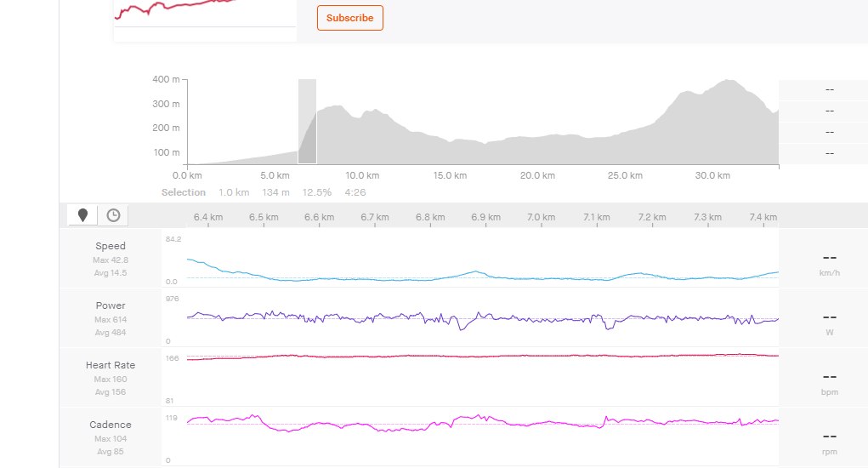Click the 400 m elevation axis label
Image resolution: width=868 pixels, height=468 pixels.
(x=166, y=79)
